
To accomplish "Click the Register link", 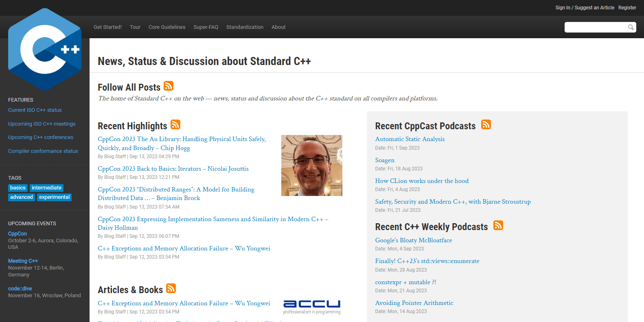I will pos(627,8).
